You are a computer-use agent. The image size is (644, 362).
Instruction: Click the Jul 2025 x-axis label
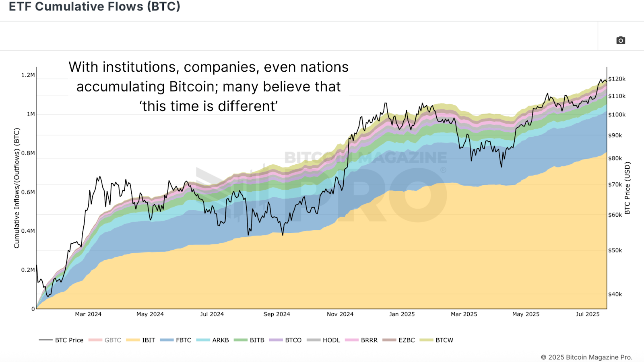coord(587,314)
